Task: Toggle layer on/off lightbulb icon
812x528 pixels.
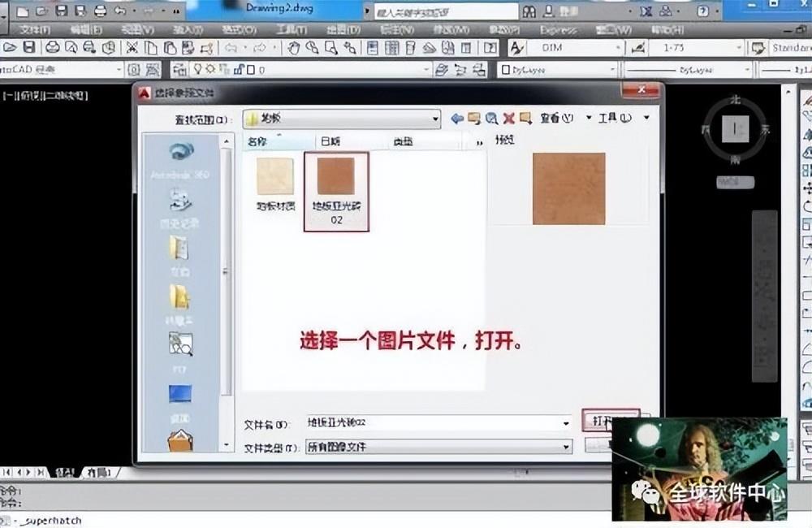Action: coord(197,69)
